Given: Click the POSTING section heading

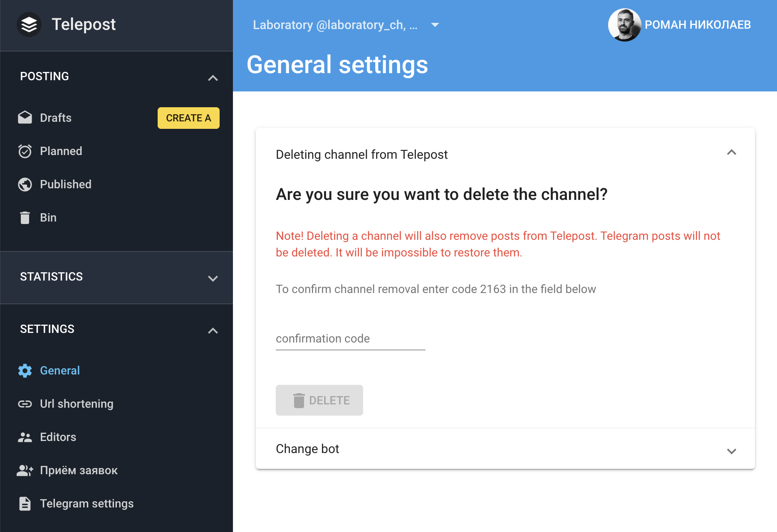Looking at the screenshot, I should (x=45, y=76).
